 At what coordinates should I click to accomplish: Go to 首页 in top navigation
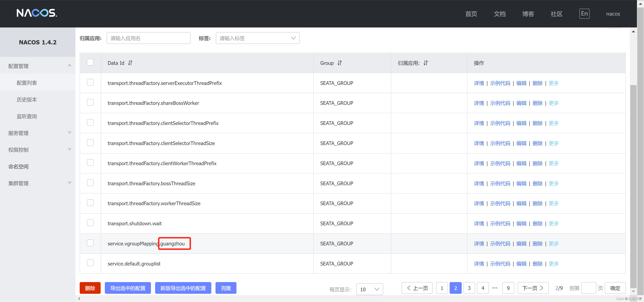tap(471, 14)
